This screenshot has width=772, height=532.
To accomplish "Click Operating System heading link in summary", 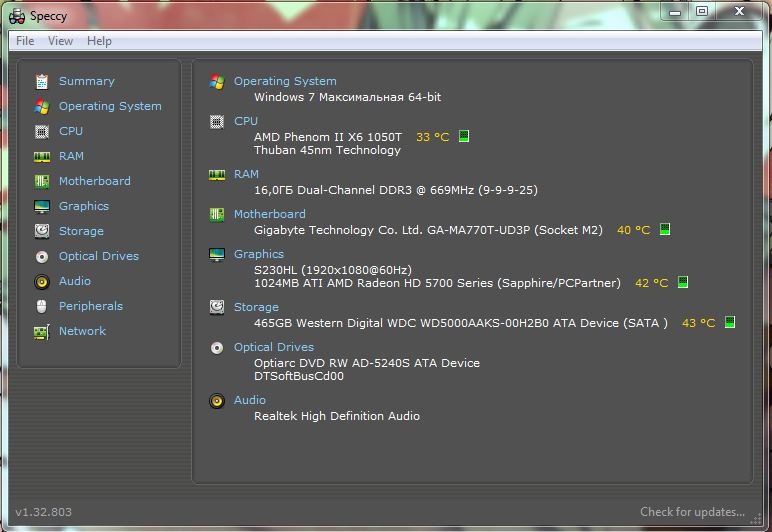I will coord(285,81).
